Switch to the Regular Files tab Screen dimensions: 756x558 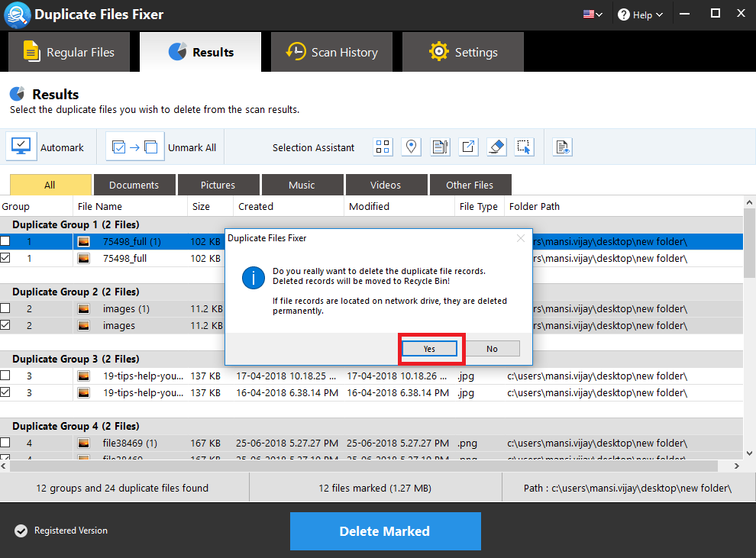(x=69, y=52)
